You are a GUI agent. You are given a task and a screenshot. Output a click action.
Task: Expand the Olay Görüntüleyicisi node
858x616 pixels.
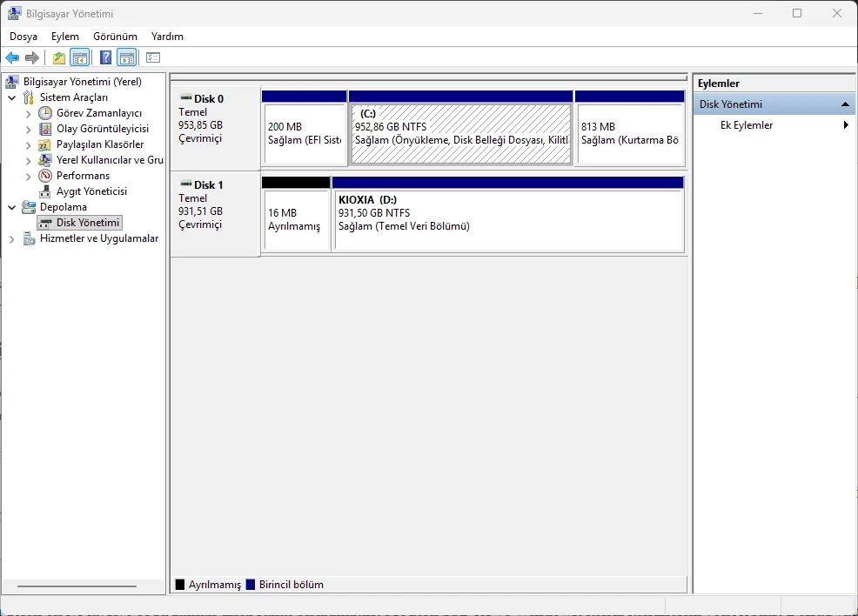pyautogui.click(x=29, y=130)
